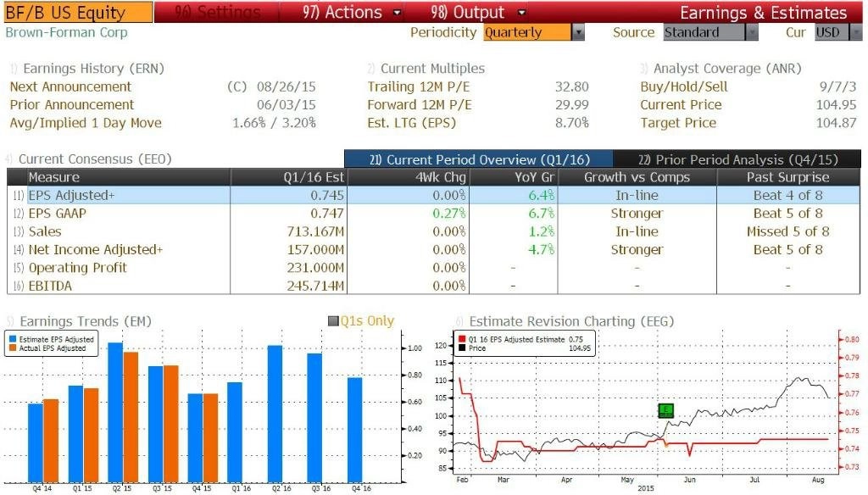Open the 98) Output menu
Viewport: 868px width, 495px height.
[468, 12]
